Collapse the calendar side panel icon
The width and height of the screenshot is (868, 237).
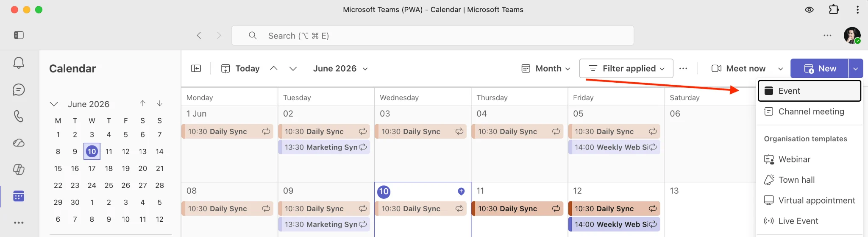tap(196, 68)
